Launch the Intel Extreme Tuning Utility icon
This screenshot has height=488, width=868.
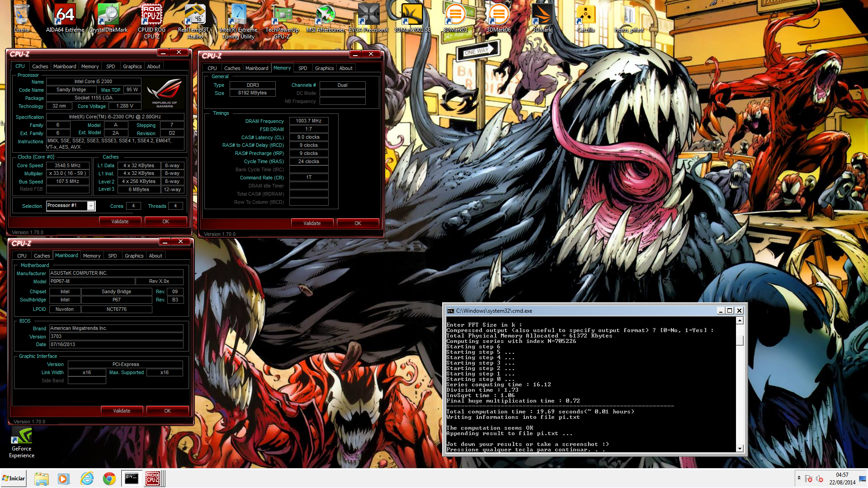[238, 21]
